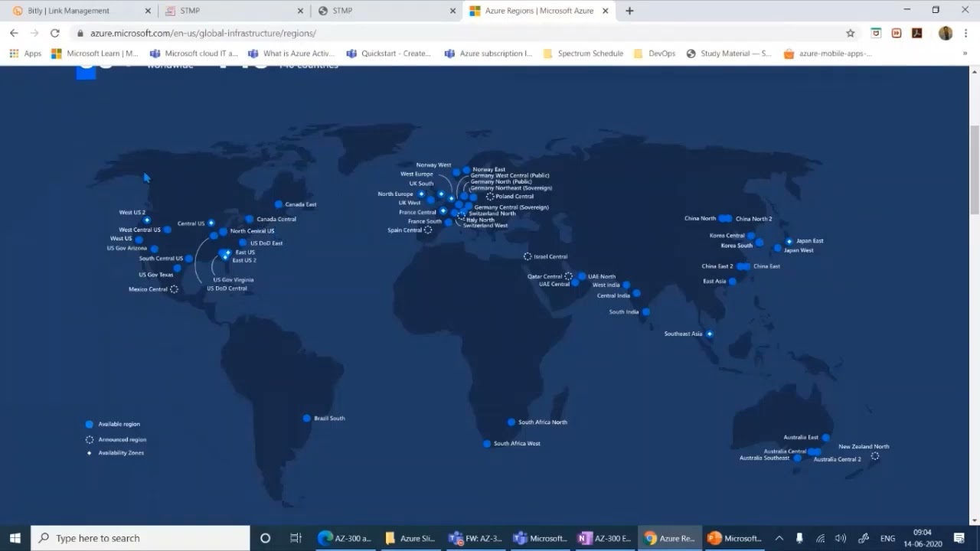
Task: Bookmark this page with the star icon
Action: [850, 33]
